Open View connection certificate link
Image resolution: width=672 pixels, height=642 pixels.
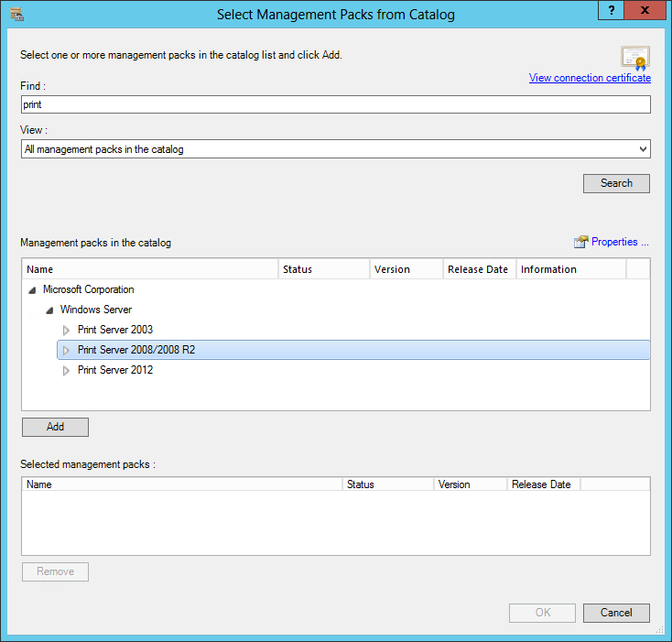590,78
